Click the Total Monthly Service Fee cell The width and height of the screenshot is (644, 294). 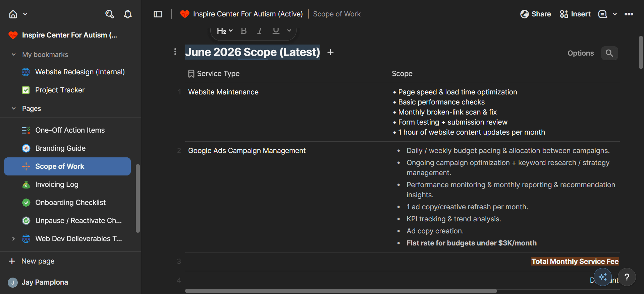point(575,262)
